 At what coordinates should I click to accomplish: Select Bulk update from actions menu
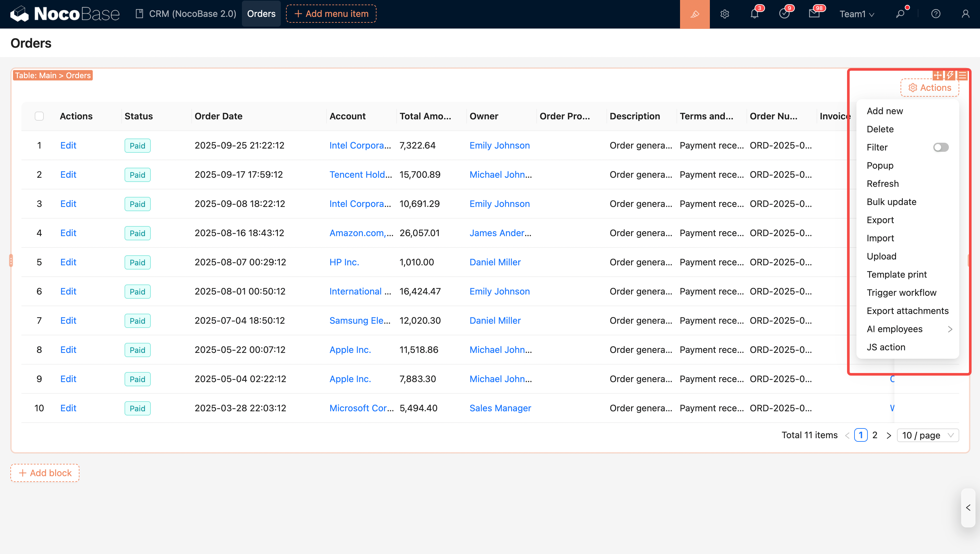891,202
